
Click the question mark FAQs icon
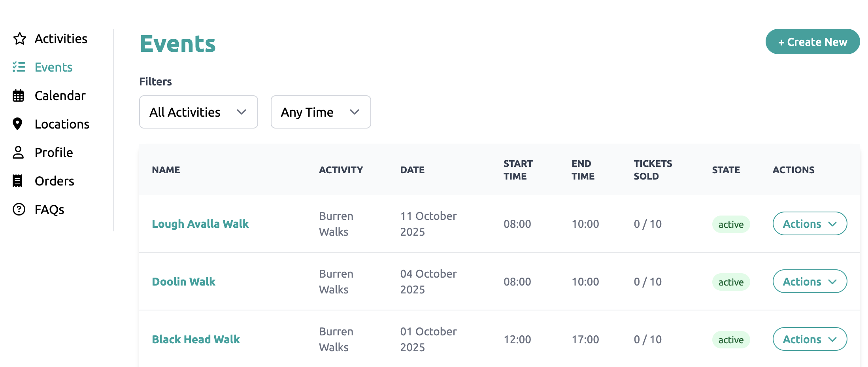click(19, 209)
